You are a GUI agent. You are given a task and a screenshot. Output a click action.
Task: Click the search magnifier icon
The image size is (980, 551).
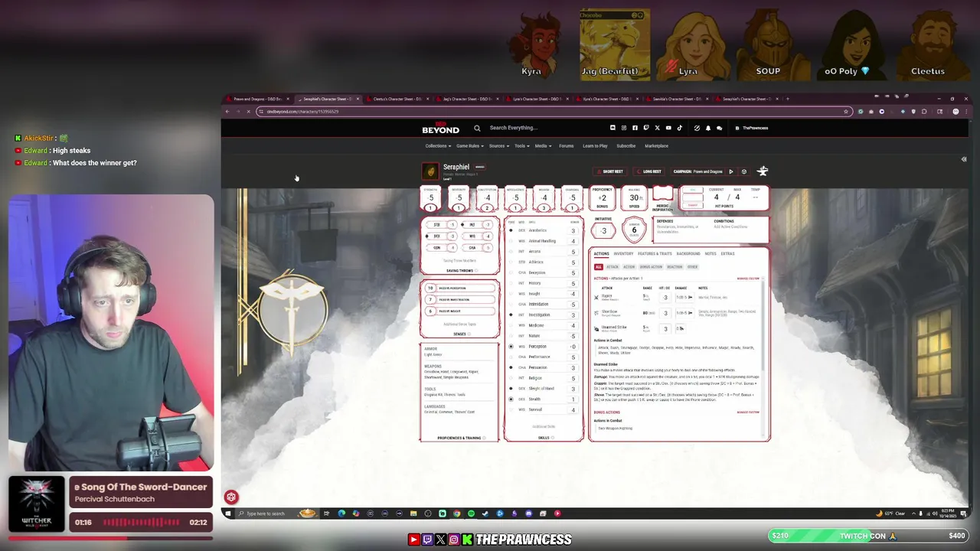[477, 128]
